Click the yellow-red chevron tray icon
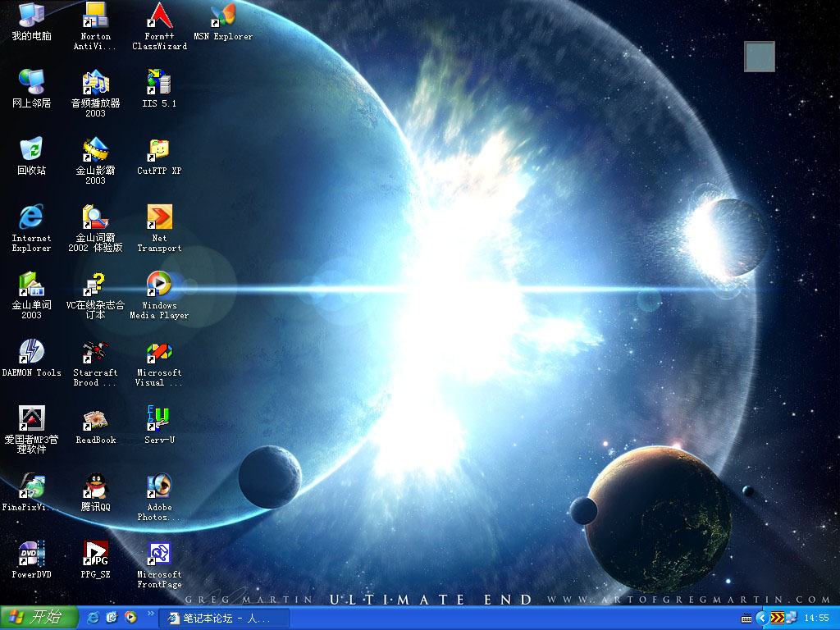840x630 pixels. [778, 619]
